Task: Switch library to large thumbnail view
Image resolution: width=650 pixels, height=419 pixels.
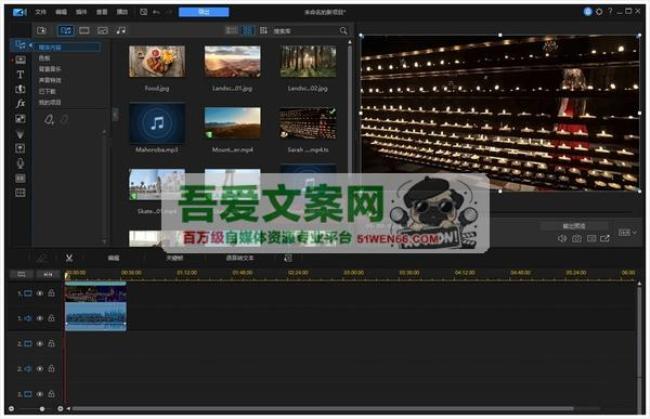Action: click(x=248, y=30)
